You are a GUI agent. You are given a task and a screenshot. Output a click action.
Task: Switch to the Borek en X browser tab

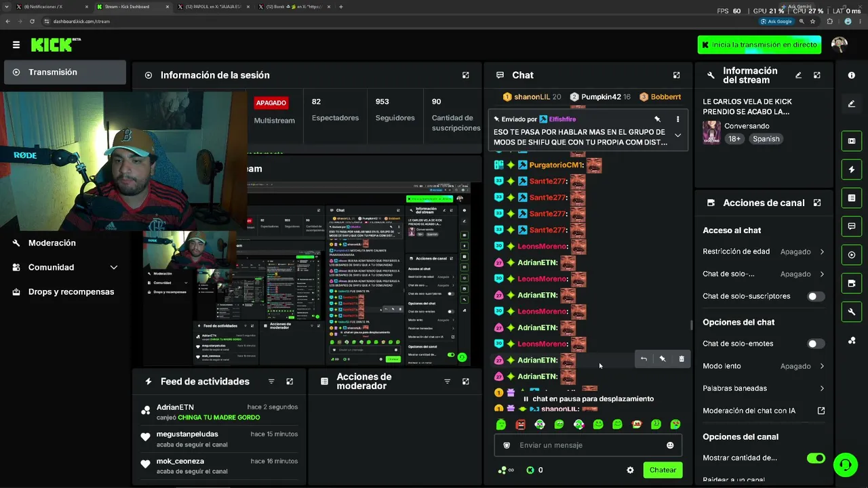coord(293,7)
